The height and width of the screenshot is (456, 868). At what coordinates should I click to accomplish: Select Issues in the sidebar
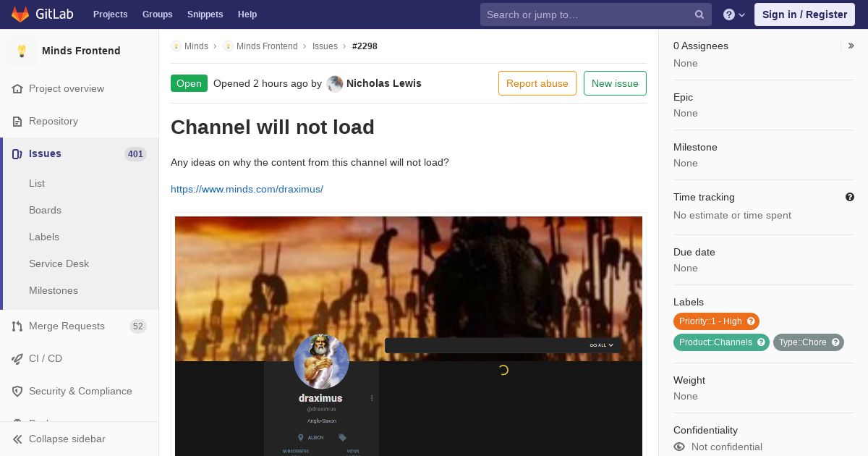pyautogui.click(x=80, y=153)
